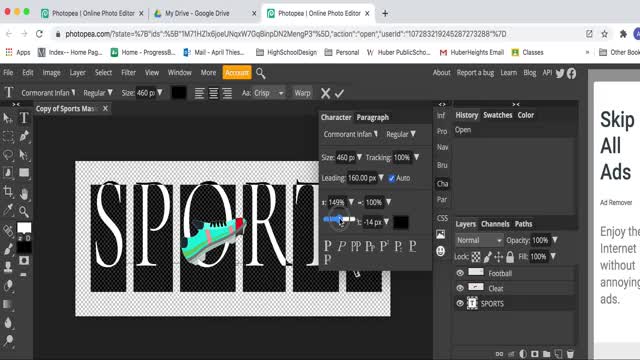The width and height of the screenshot is (640, 360).
Task: Uncheck the Auto leading checkbox
Action: (391, 178)
